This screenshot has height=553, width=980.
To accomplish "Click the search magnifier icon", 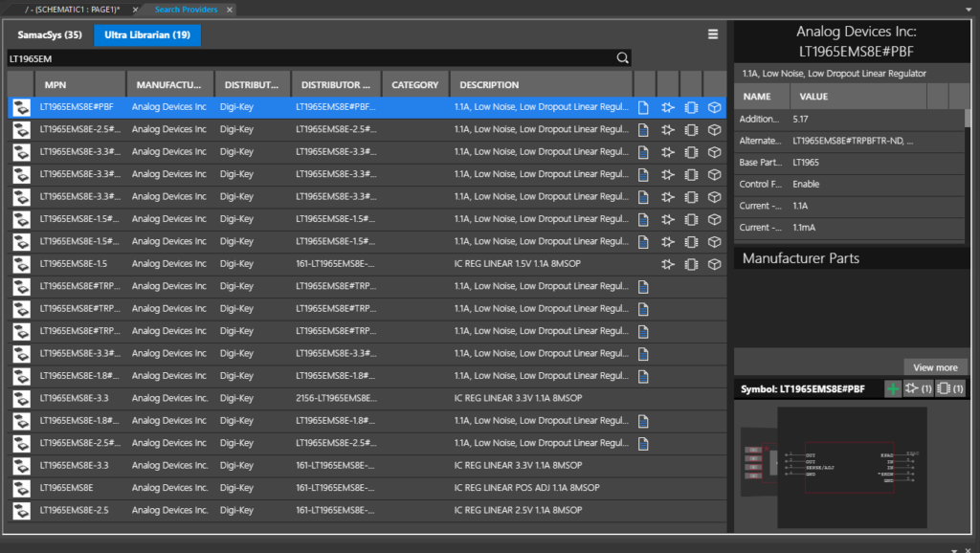I will 622,58.
